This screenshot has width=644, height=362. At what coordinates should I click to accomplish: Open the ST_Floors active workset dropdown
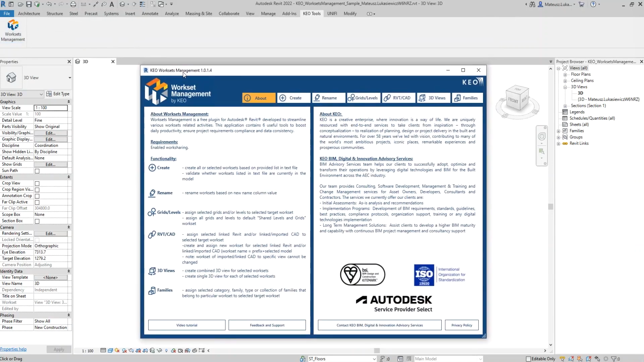pos(374,359)
